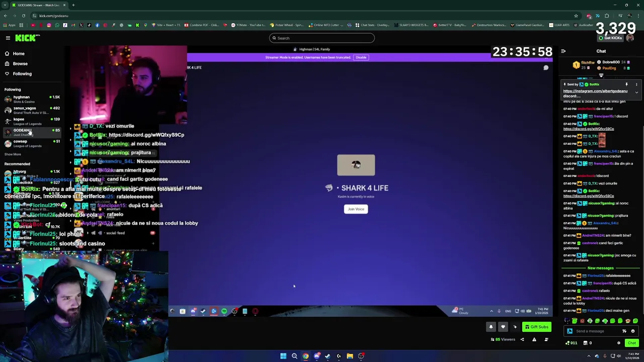
Task: Switch to GODEANU Stream browser tab
Action: click(39, 5)
